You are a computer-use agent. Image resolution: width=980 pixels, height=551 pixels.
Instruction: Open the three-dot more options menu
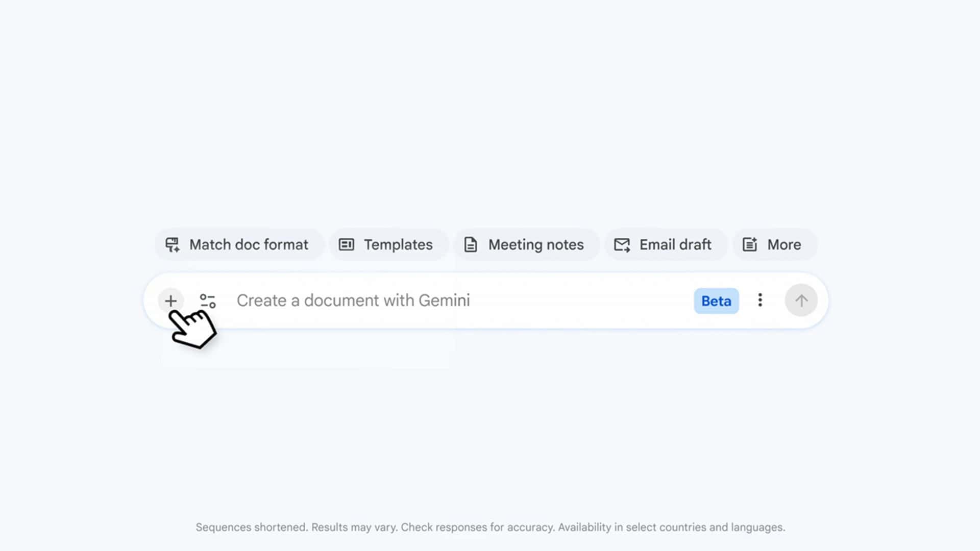pyautogui.click(x=760, y=300)
